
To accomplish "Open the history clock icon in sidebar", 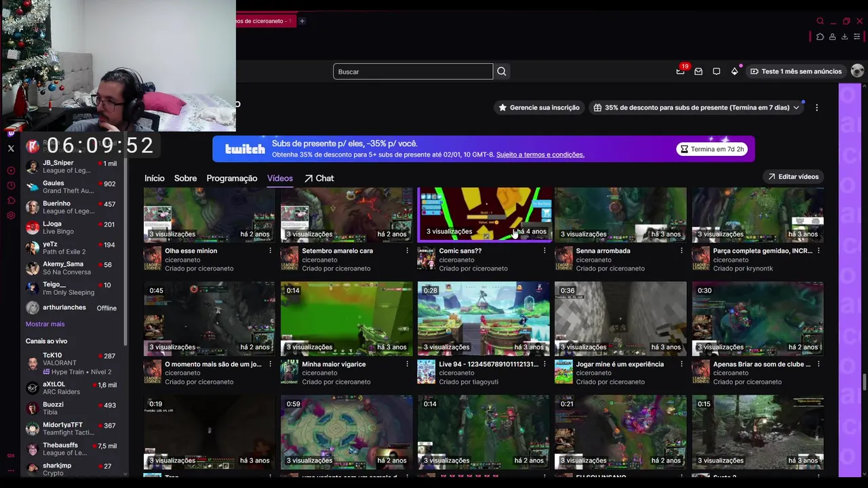I will pyautogui.click(x=11, y=186).
